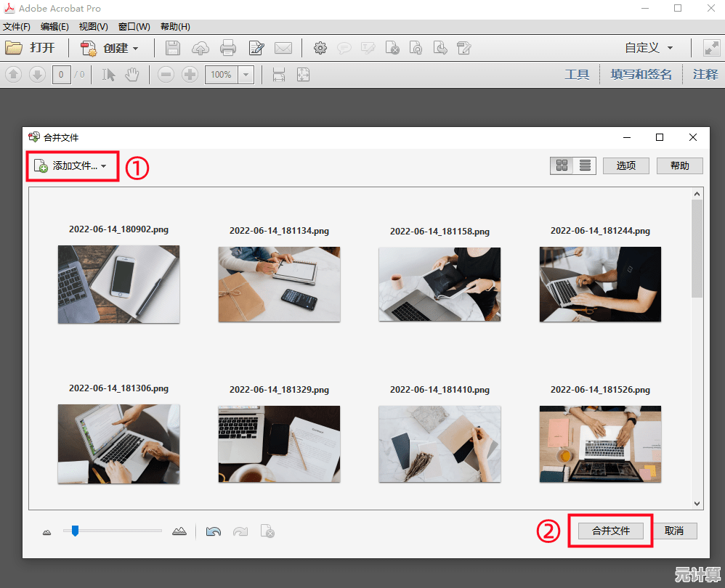The width and height of the screenshot is (725, 588).
Task: Enable thumbnail grid view mode
Action: 562,165
